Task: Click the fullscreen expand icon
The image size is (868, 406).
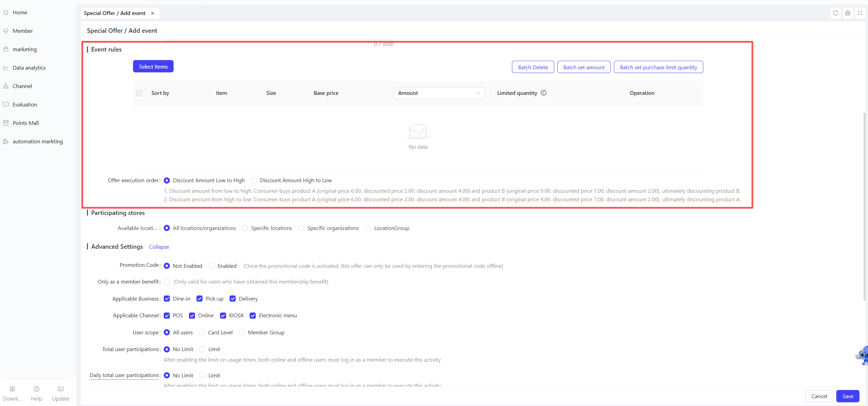Action: (x=860, y=13)
